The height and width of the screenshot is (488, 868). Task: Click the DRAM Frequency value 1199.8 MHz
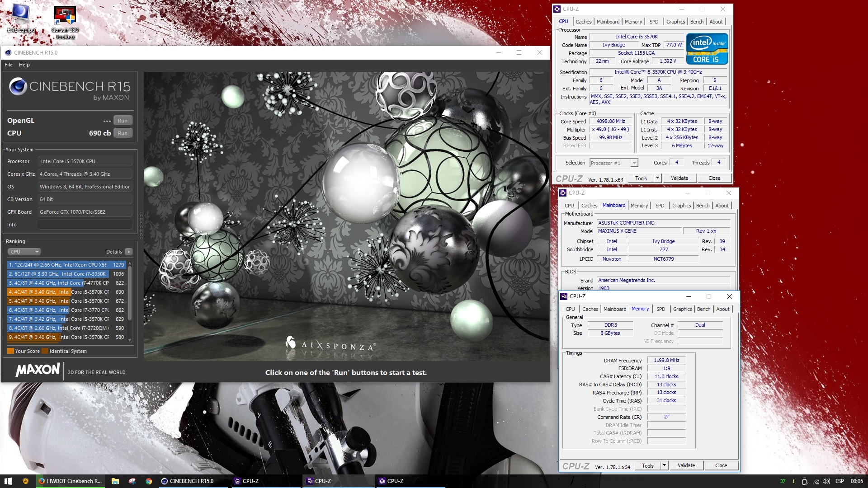coord(666,361)
